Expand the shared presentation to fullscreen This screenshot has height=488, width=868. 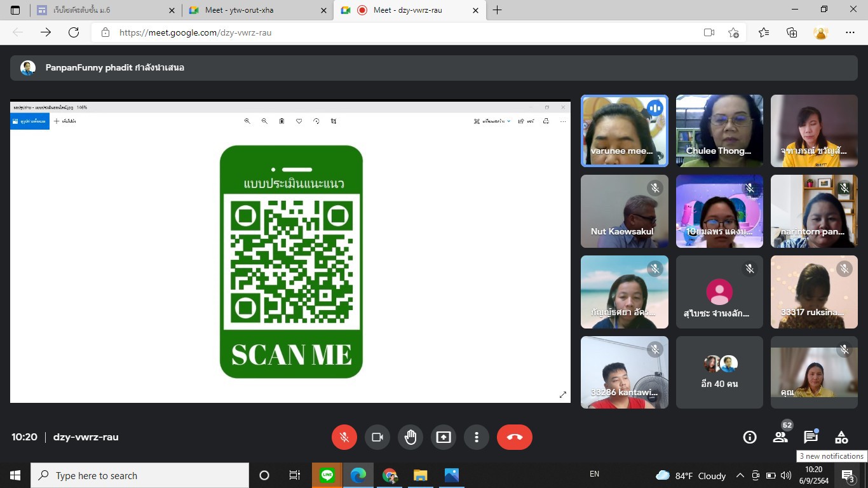coord(562,395)
